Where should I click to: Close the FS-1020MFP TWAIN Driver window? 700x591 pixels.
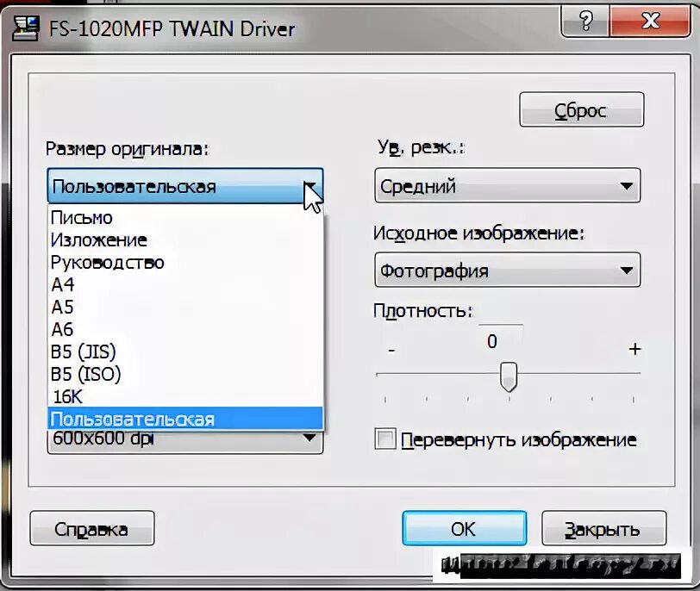tap(649, 21)
